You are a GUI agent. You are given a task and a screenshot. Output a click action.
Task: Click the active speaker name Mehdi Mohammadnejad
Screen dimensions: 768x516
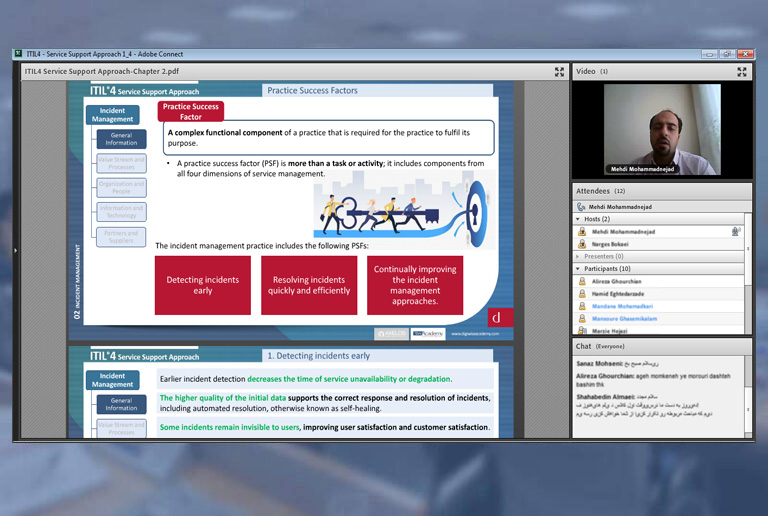click(x=620, y=207)
